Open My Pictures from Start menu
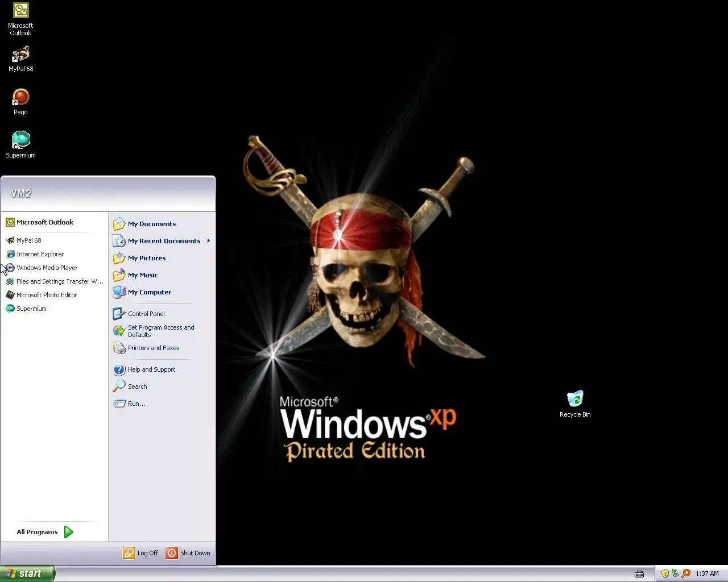Image resolution: width=728 pixels, height=582 pixels. pyautogui.click(x=162, y=258)
